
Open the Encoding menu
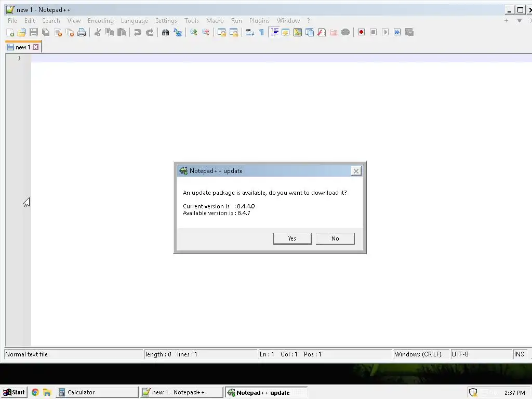click(100, 21)
